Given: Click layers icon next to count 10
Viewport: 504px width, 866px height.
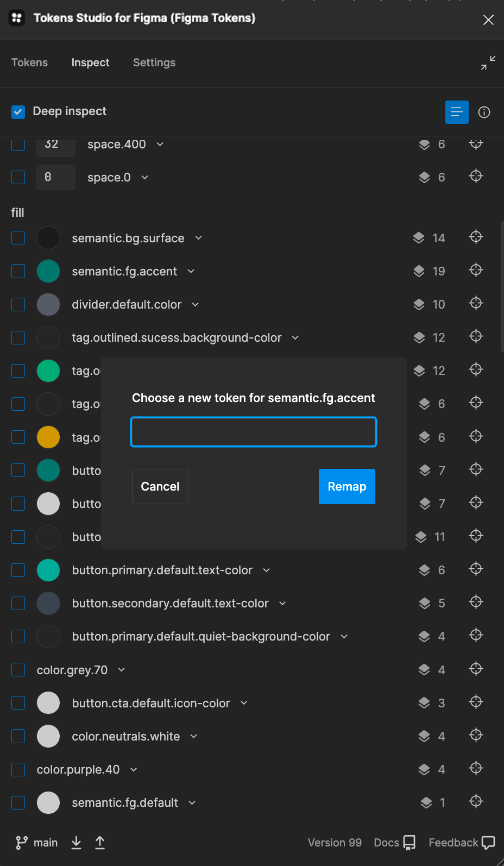Looking at the screenshot, I should pos(419,304).
